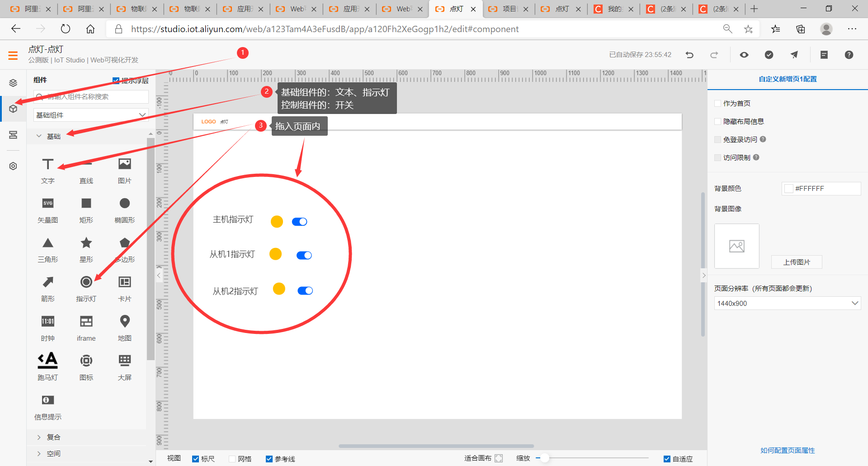This screenshot has height=466, width=868.
Task: Click the publish paper-plane icon
Action: pos(794,55)
